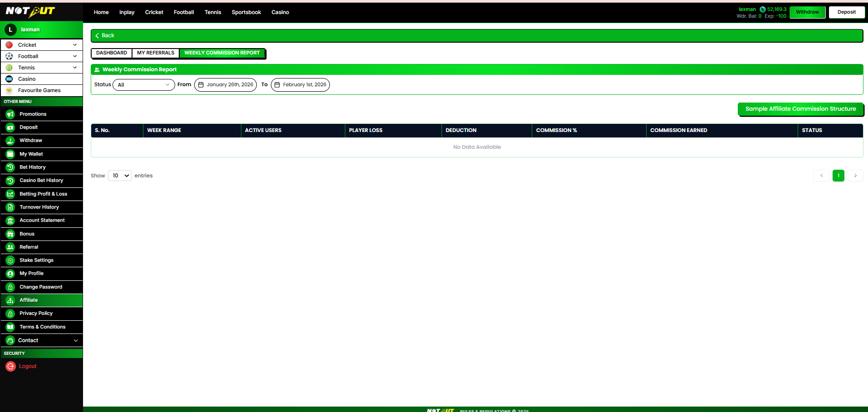
Task: Open the To date picker field
Action: coord(300,85)
